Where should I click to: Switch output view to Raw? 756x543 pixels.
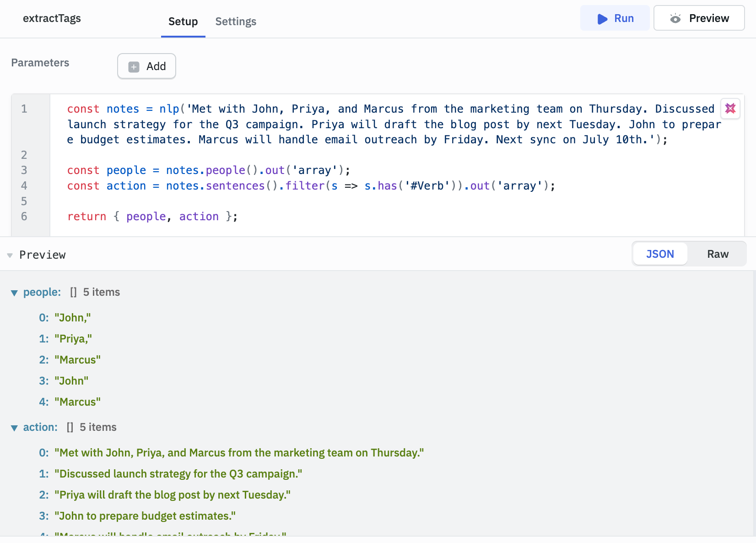(717, 254)
